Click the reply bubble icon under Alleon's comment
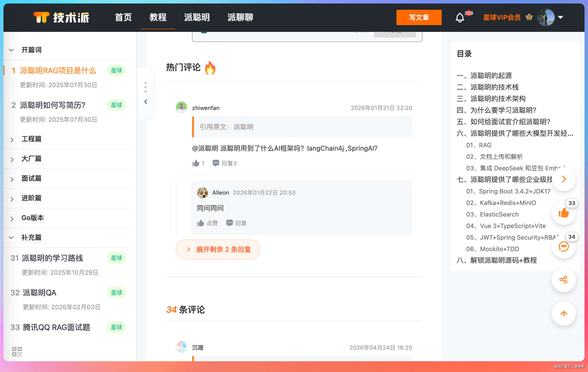Image resolution: width=588 pixels, height=372 pixels. (229, 223)
